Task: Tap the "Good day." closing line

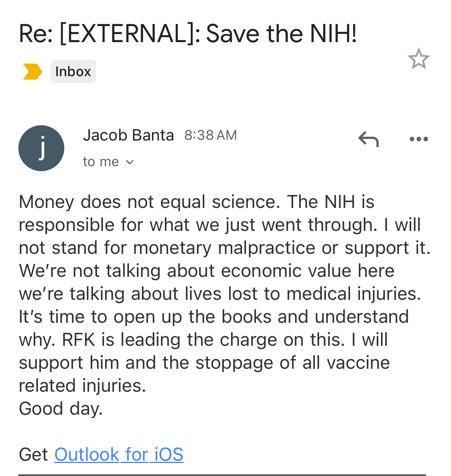Action: [x=61, y=409]
